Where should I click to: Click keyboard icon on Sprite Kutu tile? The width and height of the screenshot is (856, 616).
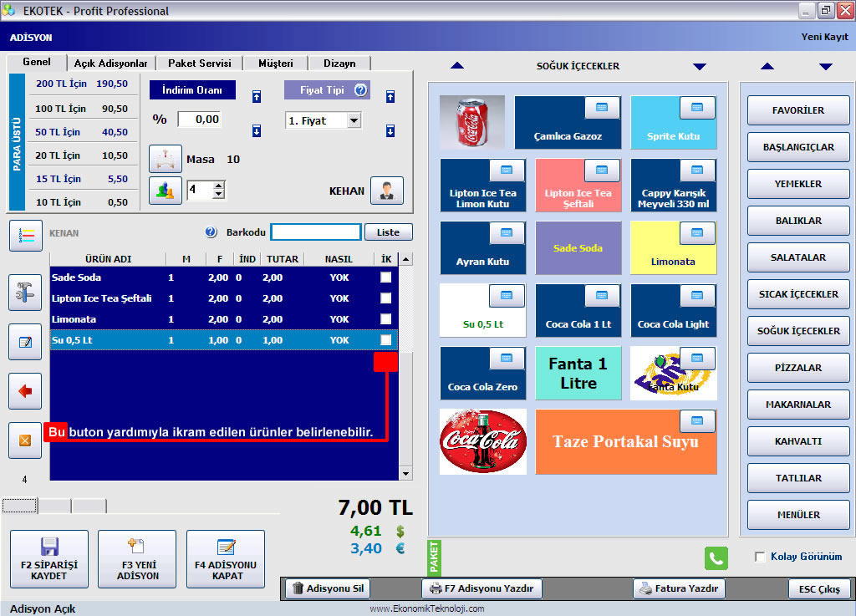[697, 108]
